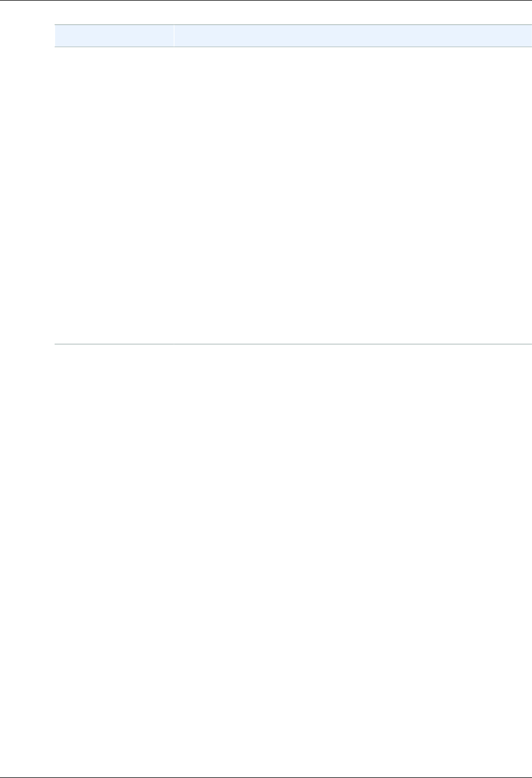Click the right end of the blue header row
The height and width of the screenshot is (778, 532).
pyautogui.click(x=527, y=36)
